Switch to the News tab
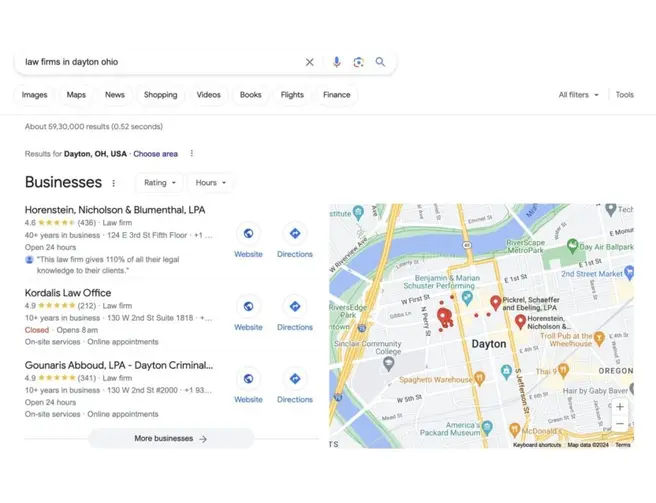 coord(115,95)
